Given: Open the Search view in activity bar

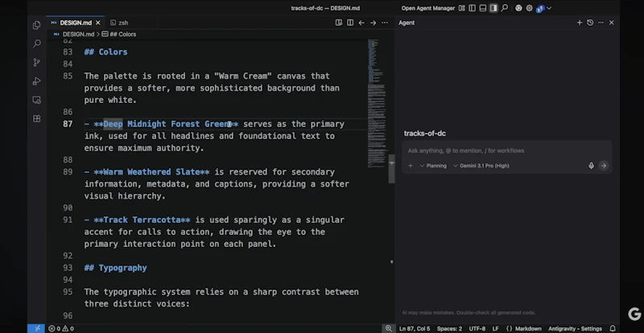Looking at the screenshot, I should point(36,43).
